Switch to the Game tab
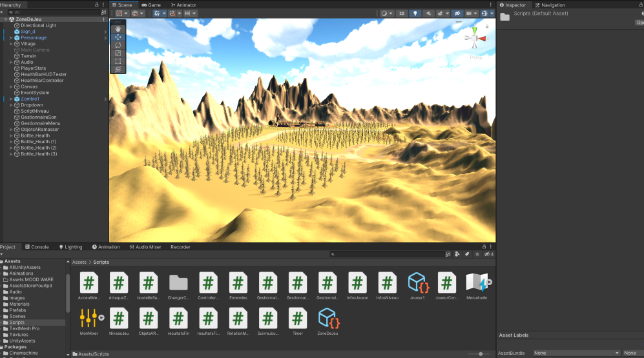This screenshot has height=358, width=644. 151,5
